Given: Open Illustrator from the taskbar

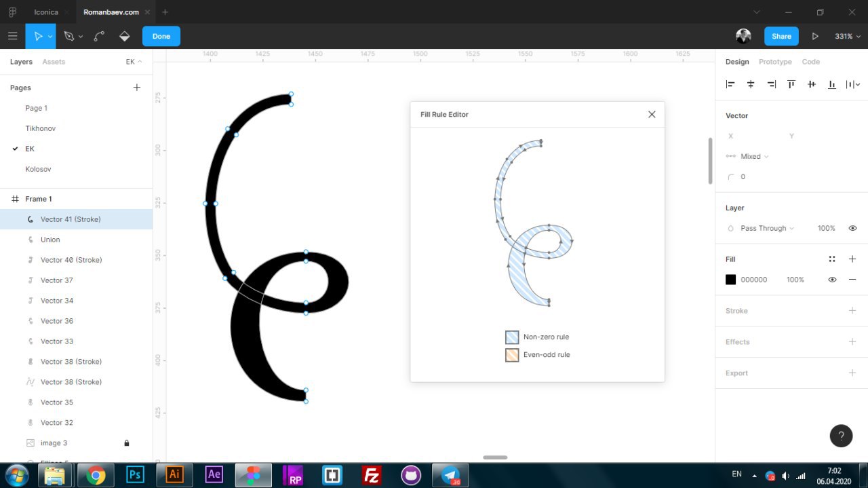Looking at the screenshot, I should coord(174,475).
